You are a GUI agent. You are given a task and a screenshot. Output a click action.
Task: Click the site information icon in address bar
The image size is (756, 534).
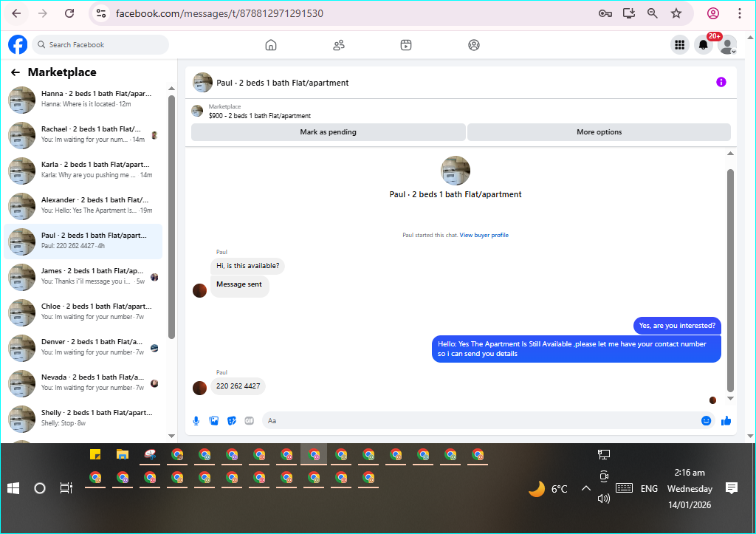100,13
